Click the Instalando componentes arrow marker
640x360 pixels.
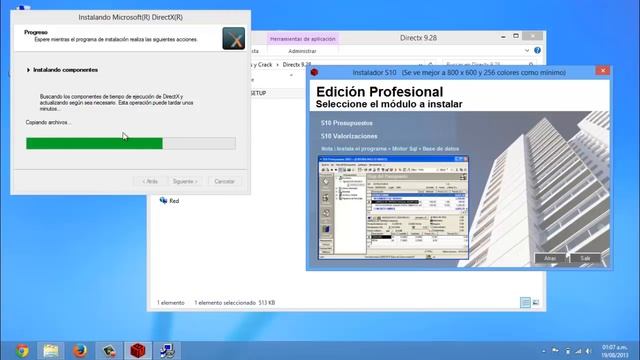pyautogui.click(x=28, y=70)
